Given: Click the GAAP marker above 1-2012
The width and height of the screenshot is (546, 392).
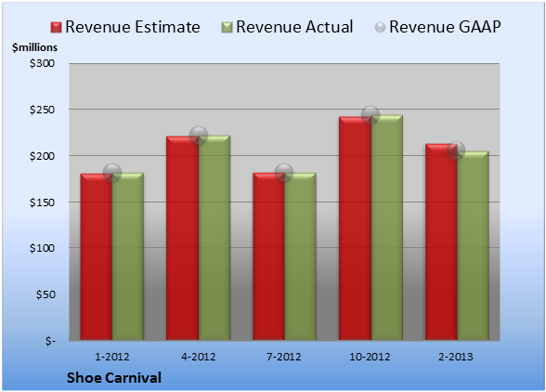Looking at the screenshot, I should click(112, 172).
